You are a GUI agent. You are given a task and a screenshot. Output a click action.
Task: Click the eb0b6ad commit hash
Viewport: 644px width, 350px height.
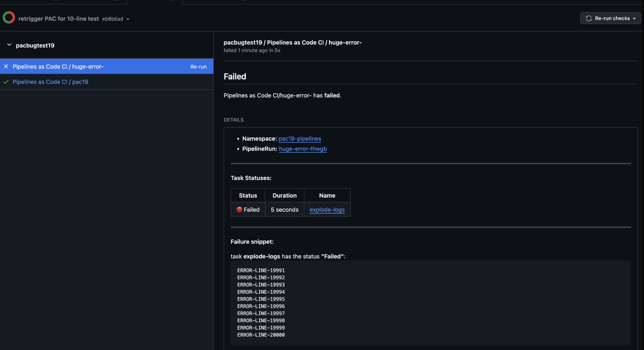click(113, 19)
